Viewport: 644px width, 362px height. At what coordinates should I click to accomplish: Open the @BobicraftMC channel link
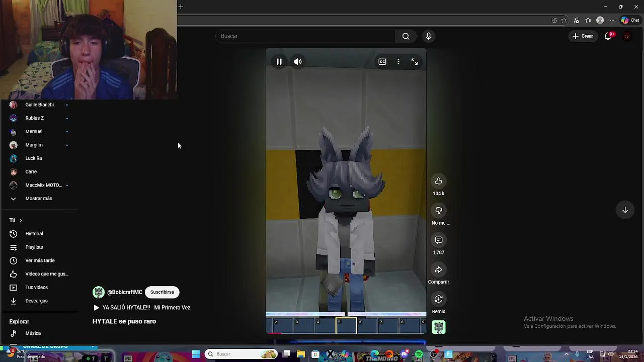125,292
